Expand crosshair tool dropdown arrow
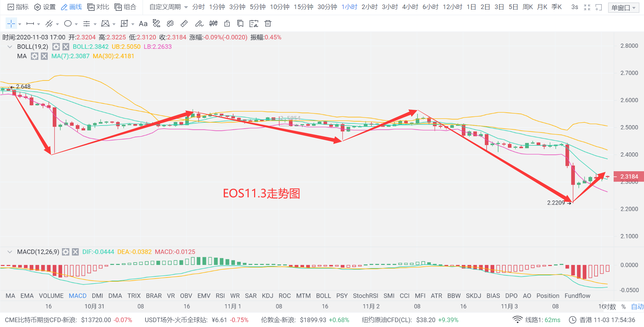 click(20, 24)
